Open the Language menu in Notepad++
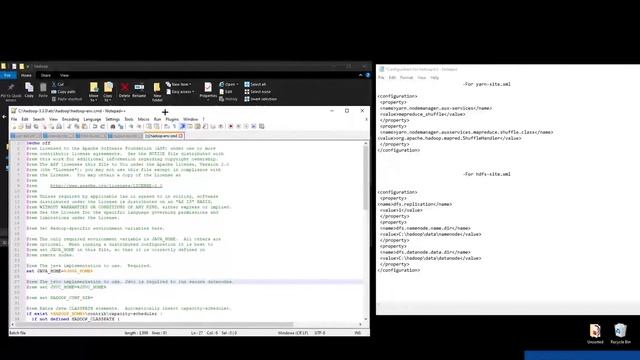The width and height of the screenshot is (640, 360). pos(92,119)
